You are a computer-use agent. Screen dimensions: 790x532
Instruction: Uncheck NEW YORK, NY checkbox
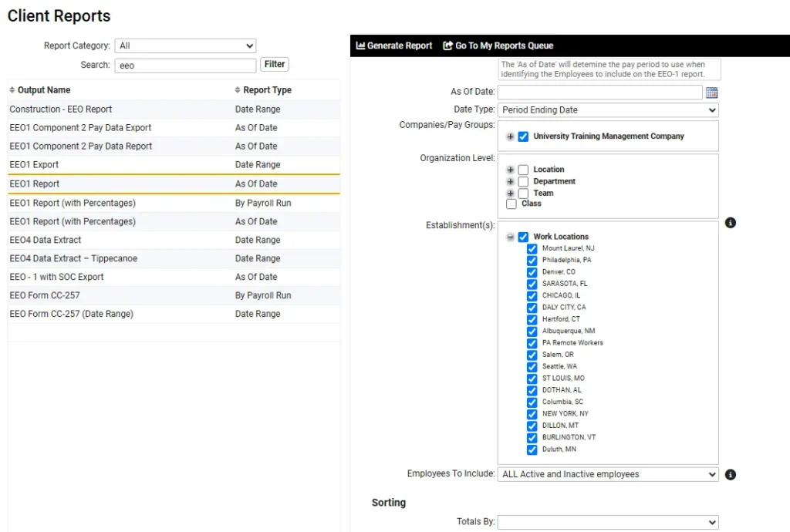point(532,414)
